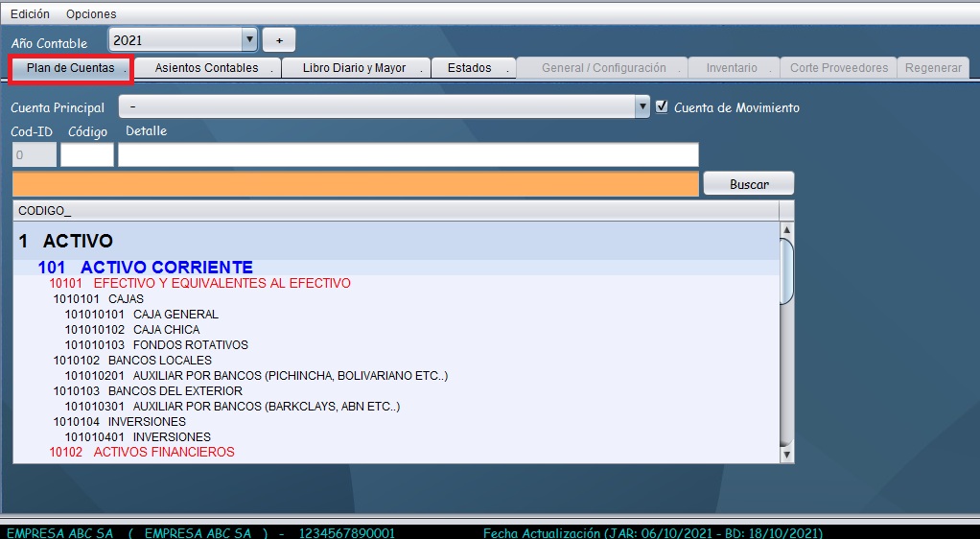The image size is (980, 539).
Task: Toggle Cuenta de Movimiento checkbox
Action: (662, 107)
